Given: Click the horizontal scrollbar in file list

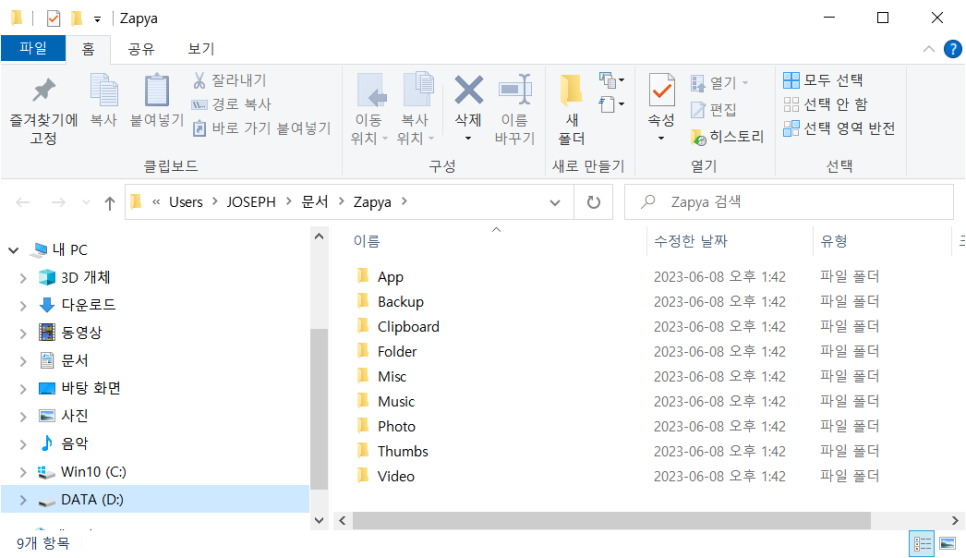Looking at the screenshot, I should coord(611,521).
